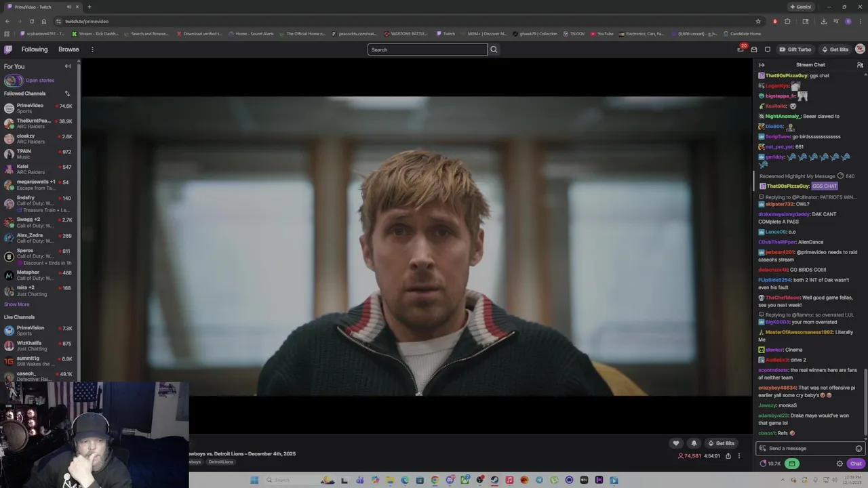Open the browser downloads icon
The image size is (868, 488).
coord(823,21)
